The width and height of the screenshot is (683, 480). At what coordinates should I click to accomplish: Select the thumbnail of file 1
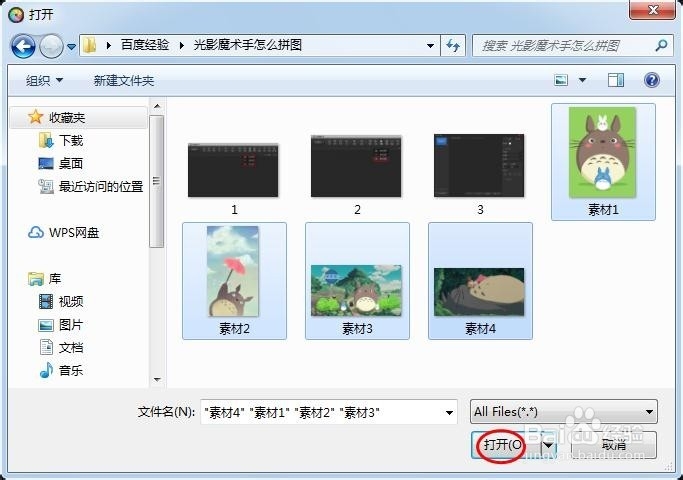233,170
